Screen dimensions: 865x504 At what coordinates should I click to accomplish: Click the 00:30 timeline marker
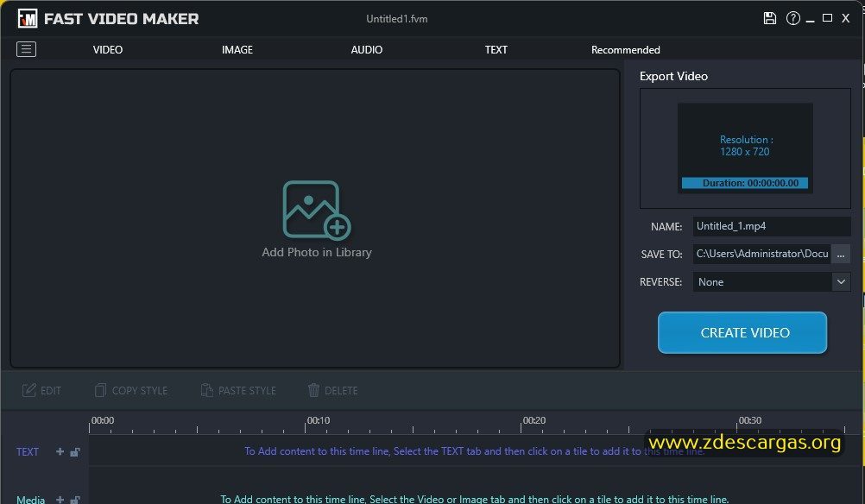[x=749, y=420]
